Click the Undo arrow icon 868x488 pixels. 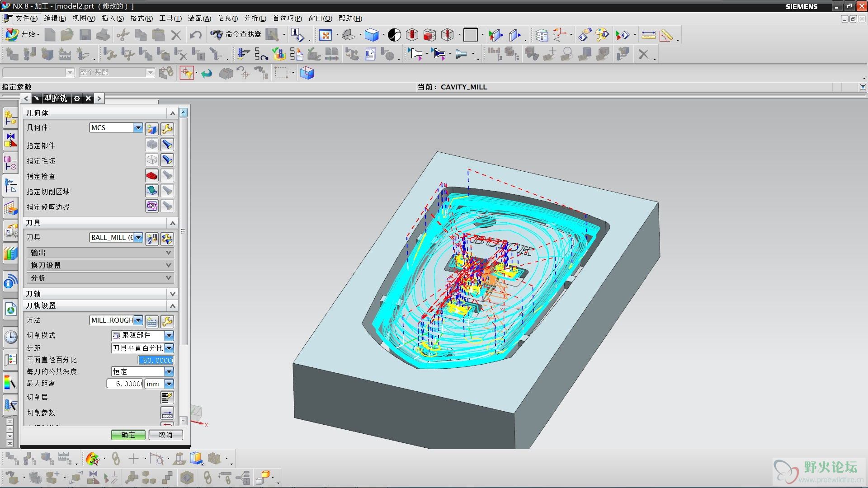[195, 35]
